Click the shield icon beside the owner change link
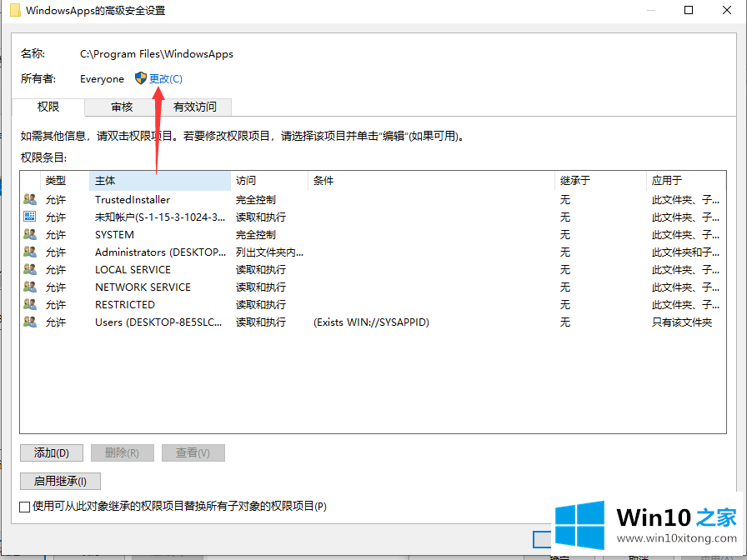 (x=141, y=78)
